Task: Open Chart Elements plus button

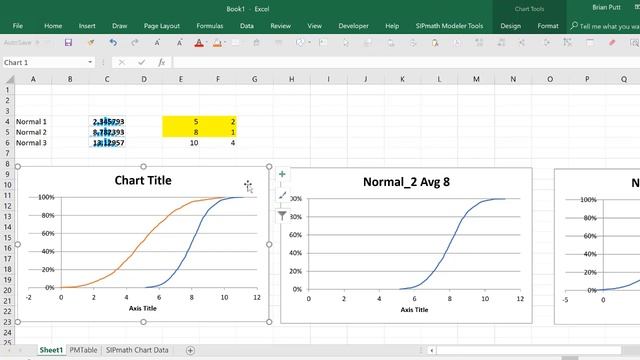Action: click(282, 174)
